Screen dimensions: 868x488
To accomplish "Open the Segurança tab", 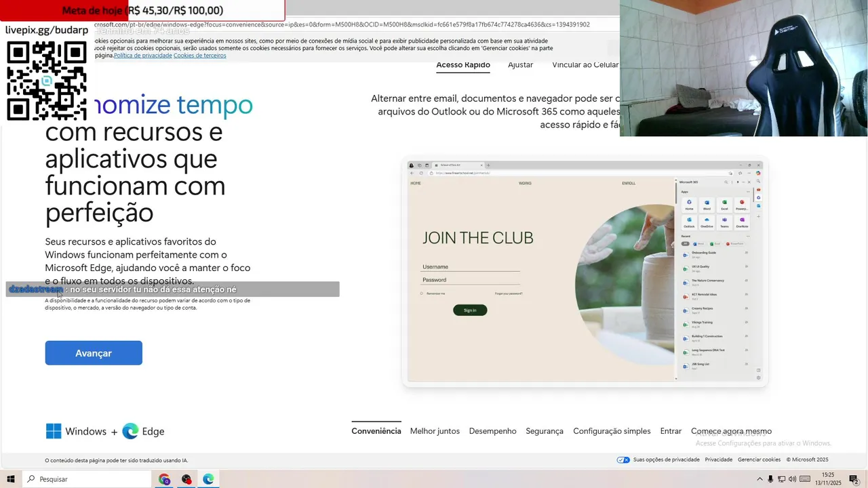I will [x=545, y=431].
